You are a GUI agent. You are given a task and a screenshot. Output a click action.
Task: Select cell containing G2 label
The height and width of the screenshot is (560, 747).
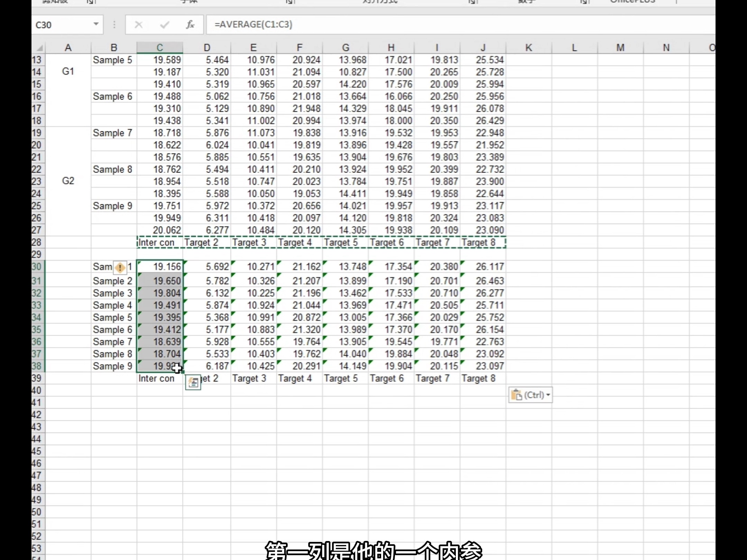click(x=68, y=181)
